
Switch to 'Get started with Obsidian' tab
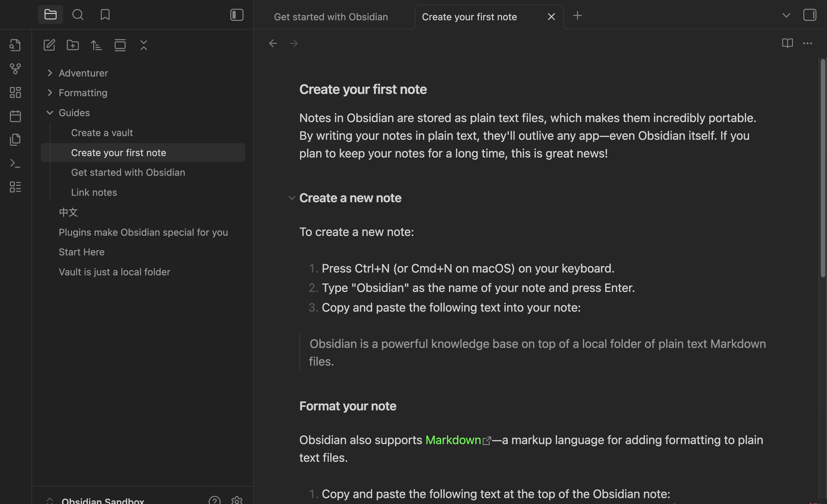tap(330, 17)
